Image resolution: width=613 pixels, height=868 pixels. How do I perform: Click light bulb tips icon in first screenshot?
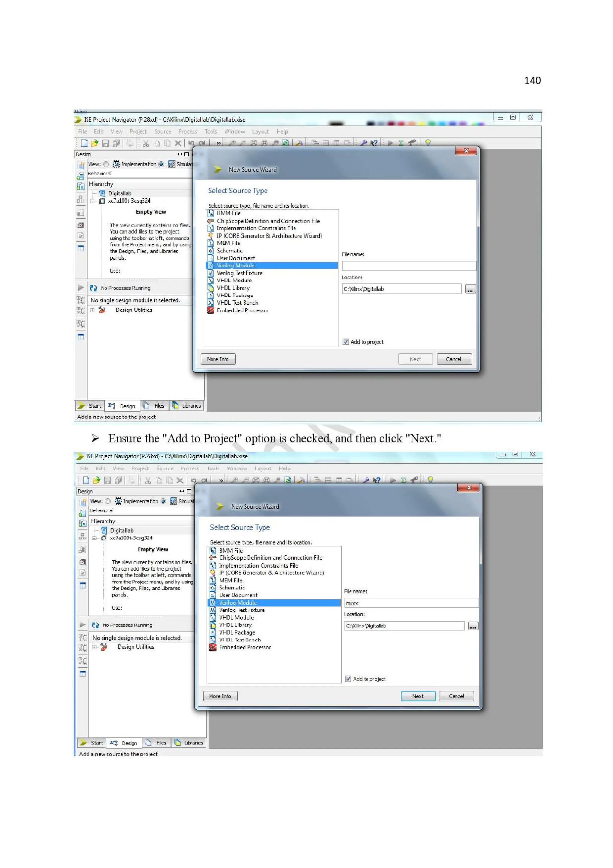pos(427,143)
